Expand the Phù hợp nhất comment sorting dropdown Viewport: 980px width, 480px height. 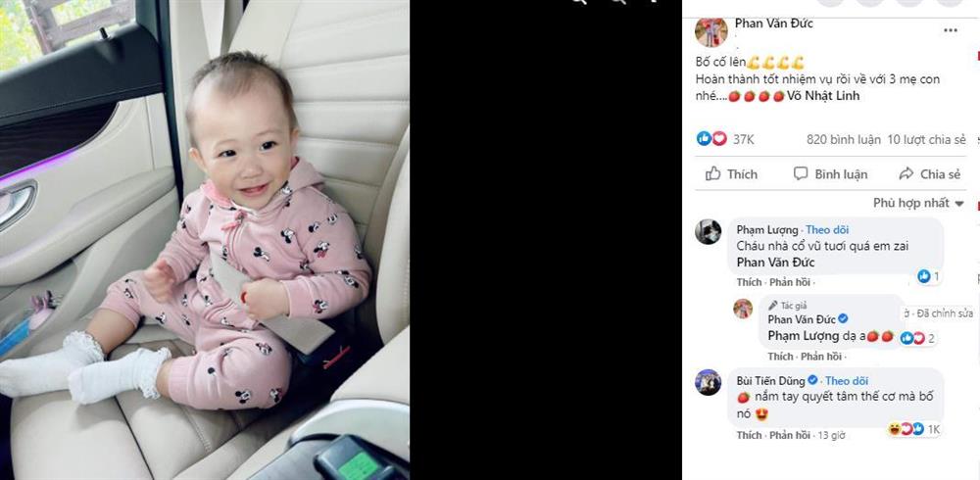click(918, 203)
